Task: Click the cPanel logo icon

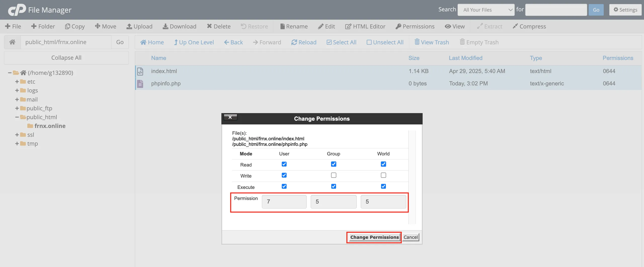Action: click(x=17, y=10)
